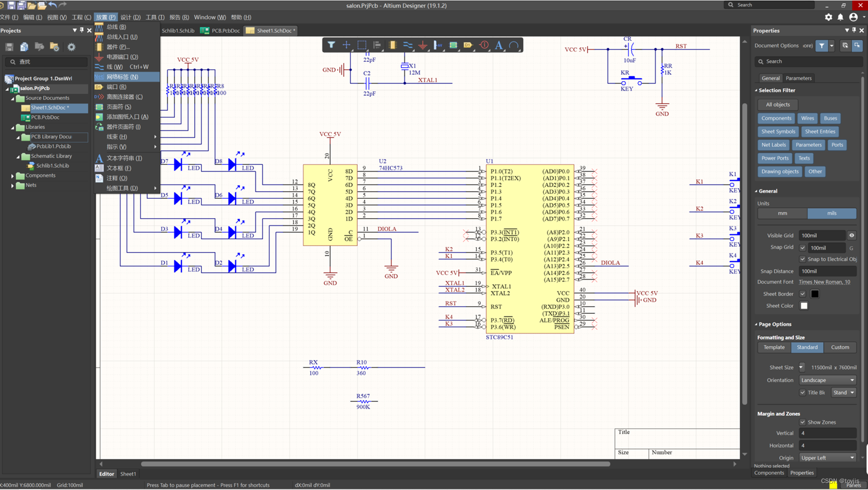
Task: Choose 网络标签 (N) from the Place menu
Action: [127, 77]
